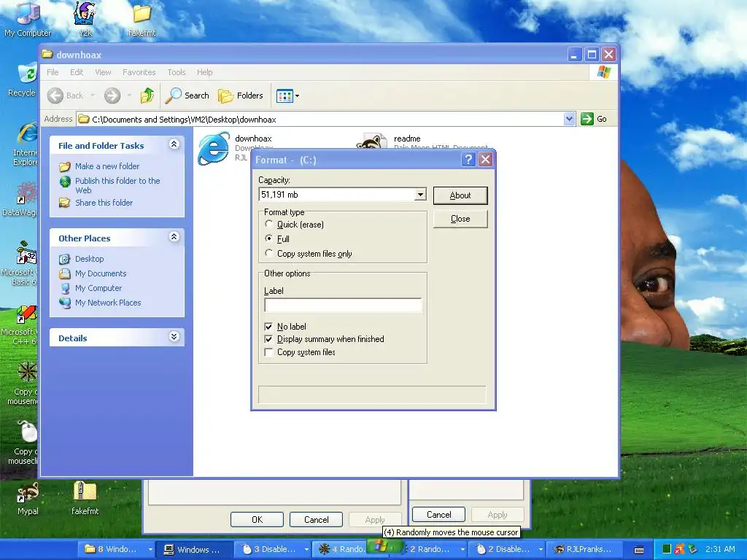Open the Microsoft Visual C++ 6 shortcut
Screen dimensions: 747x560
(x=21, y=325)
